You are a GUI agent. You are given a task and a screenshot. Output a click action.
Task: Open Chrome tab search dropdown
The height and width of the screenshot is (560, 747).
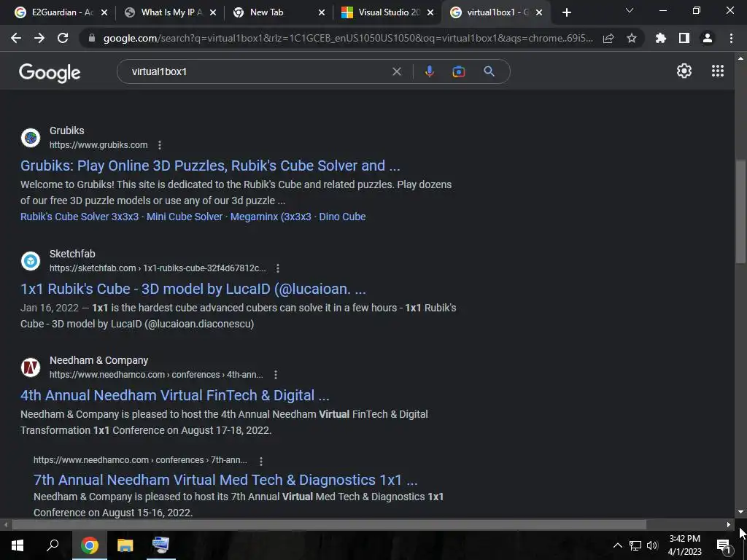tap(630, 10)
